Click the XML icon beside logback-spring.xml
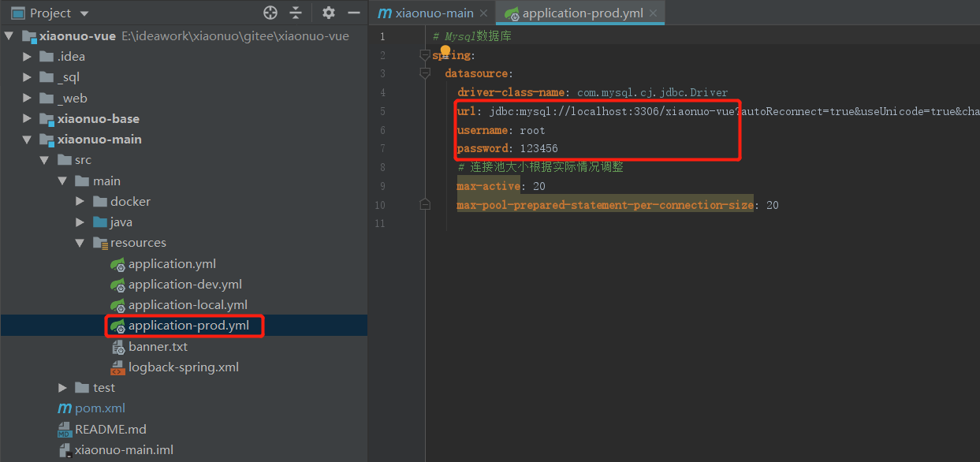 117,367
